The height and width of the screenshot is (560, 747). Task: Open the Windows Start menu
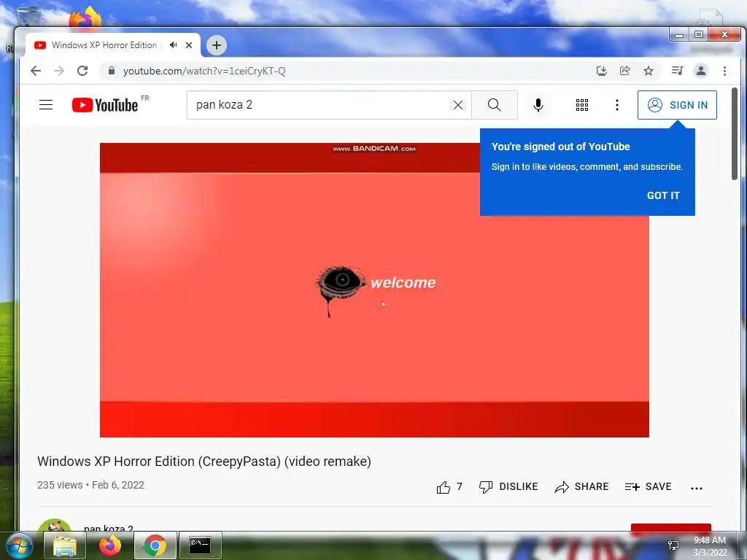pyautogui.click(x=20, y=545)
